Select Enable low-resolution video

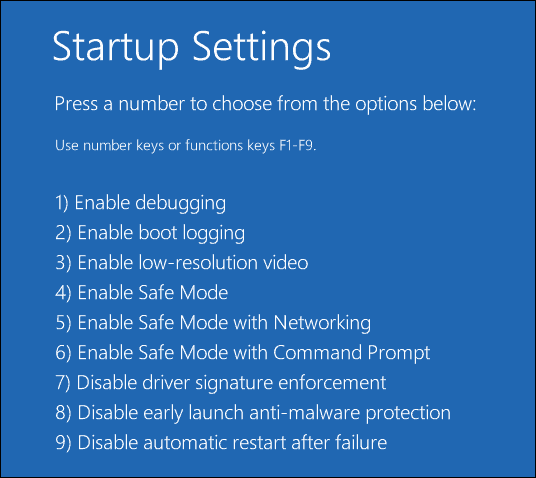pyautogui.click(x=182, y=263)
